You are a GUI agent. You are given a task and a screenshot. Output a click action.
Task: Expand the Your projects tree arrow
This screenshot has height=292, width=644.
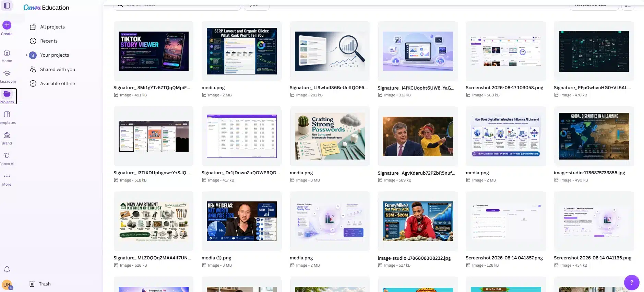pyautogui.click(x=27, y=55)
